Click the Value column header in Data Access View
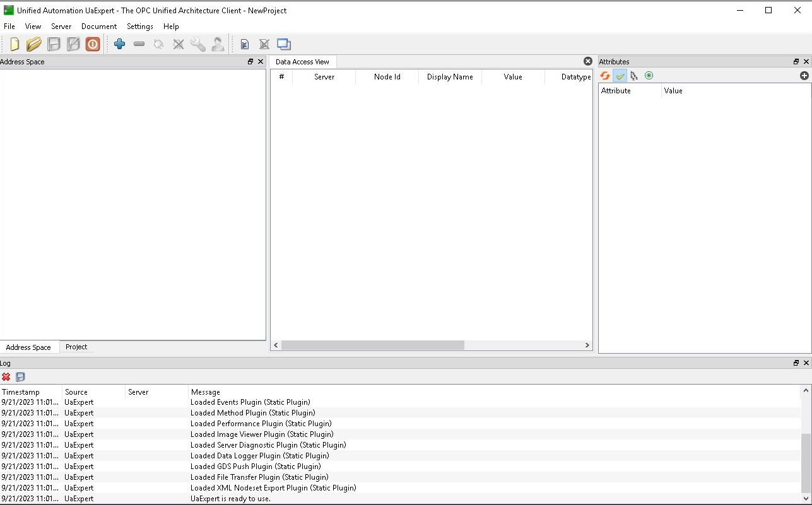 coord(513,77)
